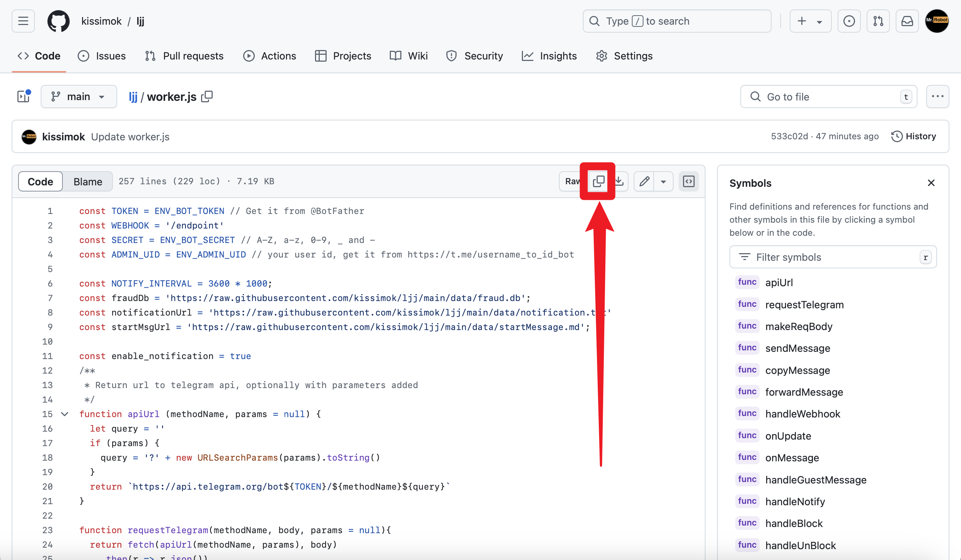Jump to the handleGuestMessage symbol

click(816, 479)
